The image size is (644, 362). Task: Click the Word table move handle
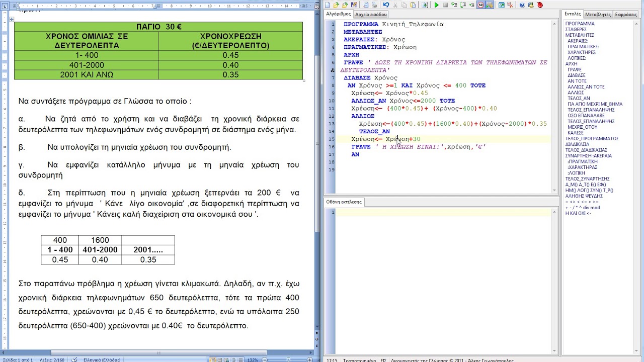click(x=12, y=19)
